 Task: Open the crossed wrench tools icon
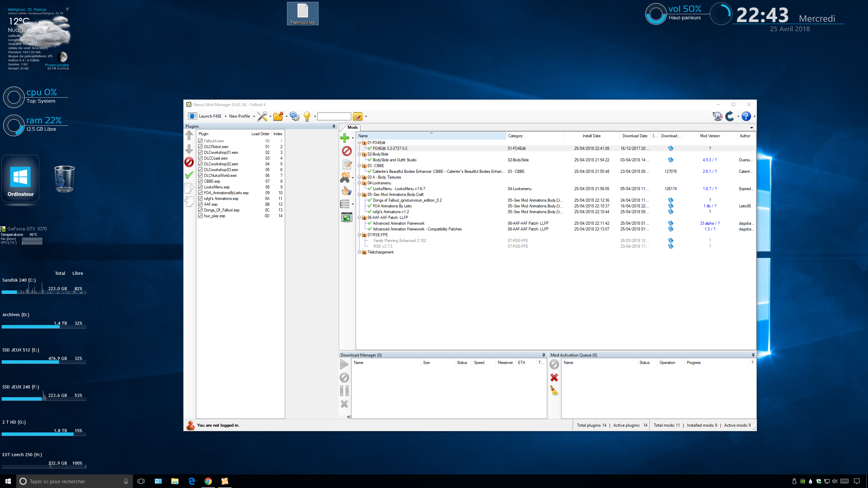(262, 116)
